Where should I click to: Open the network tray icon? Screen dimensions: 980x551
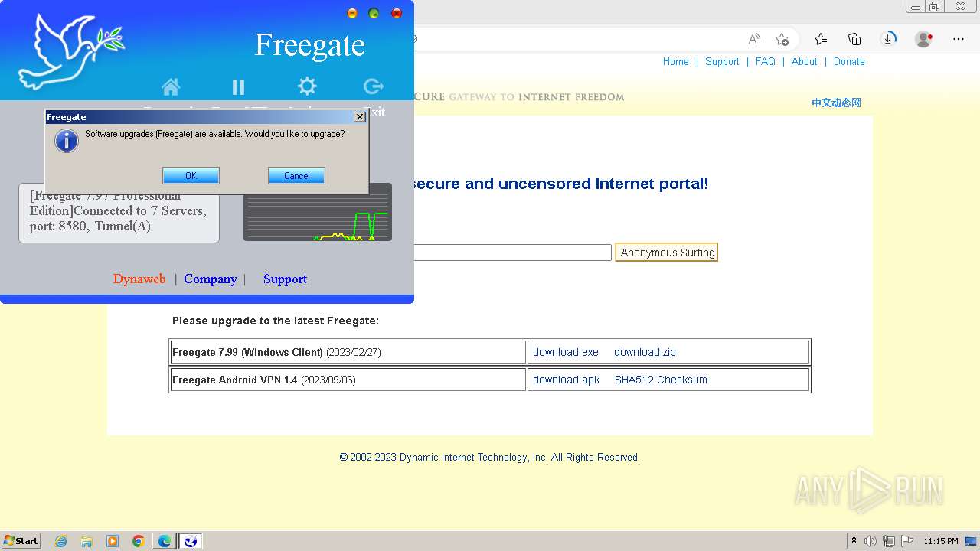coord(888,541)
